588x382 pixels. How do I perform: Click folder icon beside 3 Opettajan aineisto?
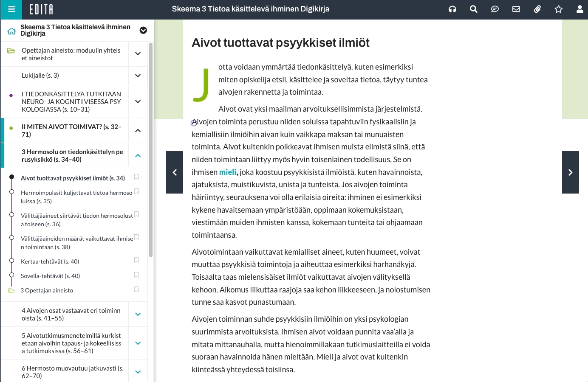(11, 291)
